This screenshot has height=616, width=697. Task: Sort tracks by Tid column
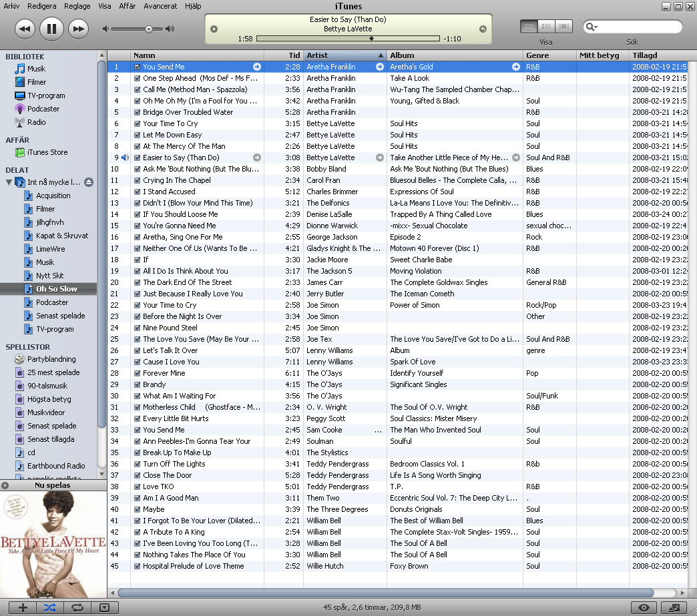(x=284, y=55)
